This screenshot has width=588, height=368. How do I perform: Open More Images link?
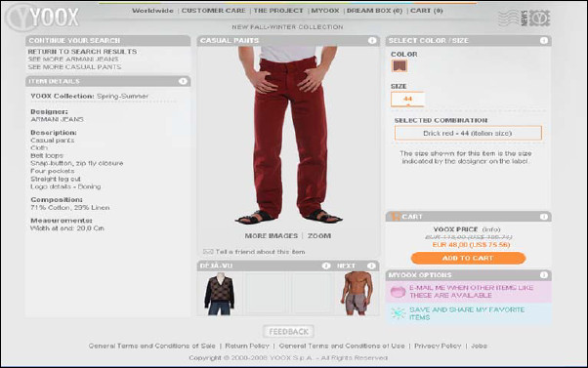pyautogui.click(x=272, y=236)
